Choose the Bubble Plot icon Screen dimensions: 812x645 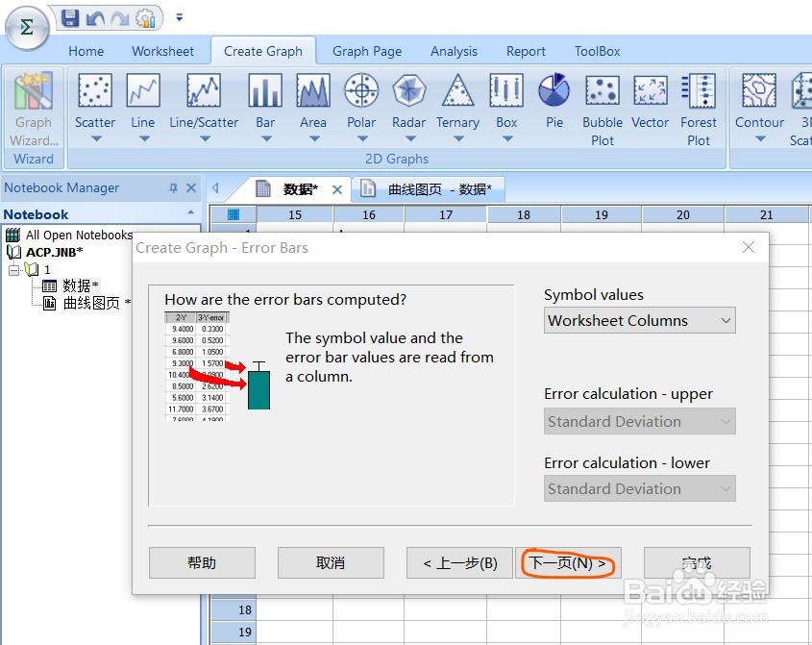pos(603,90)
